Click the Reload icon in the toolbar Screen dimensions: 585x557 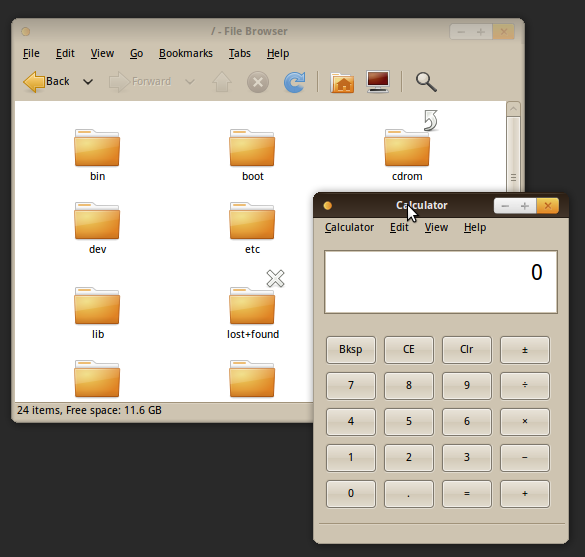pos(294,82)
